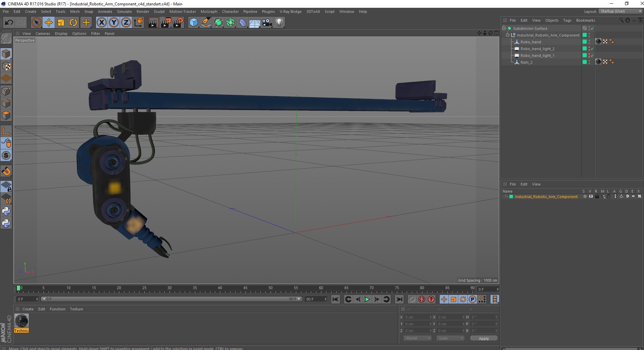Select the Technic material thumbnail
The height and width of the screenshot is (350, 644).
22,321
